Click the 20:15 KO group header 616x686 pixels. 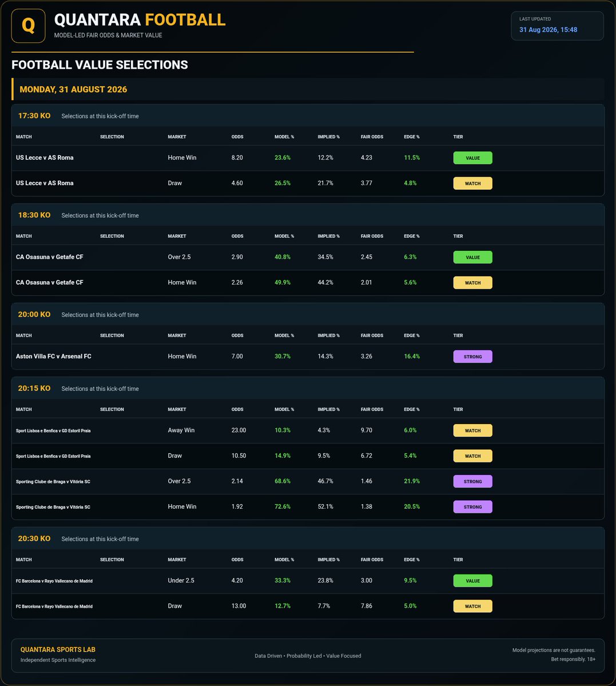click(308, 388)
